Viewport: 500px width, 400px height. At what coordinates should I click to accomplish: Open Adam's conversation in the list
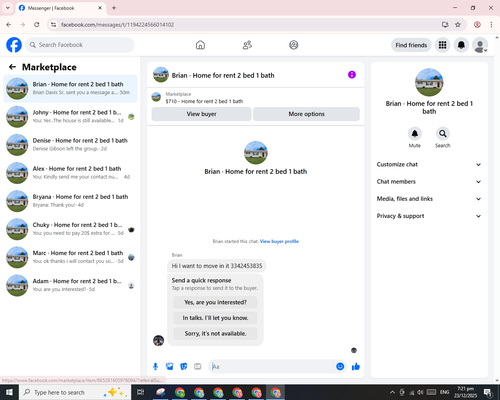click(70, 285)
